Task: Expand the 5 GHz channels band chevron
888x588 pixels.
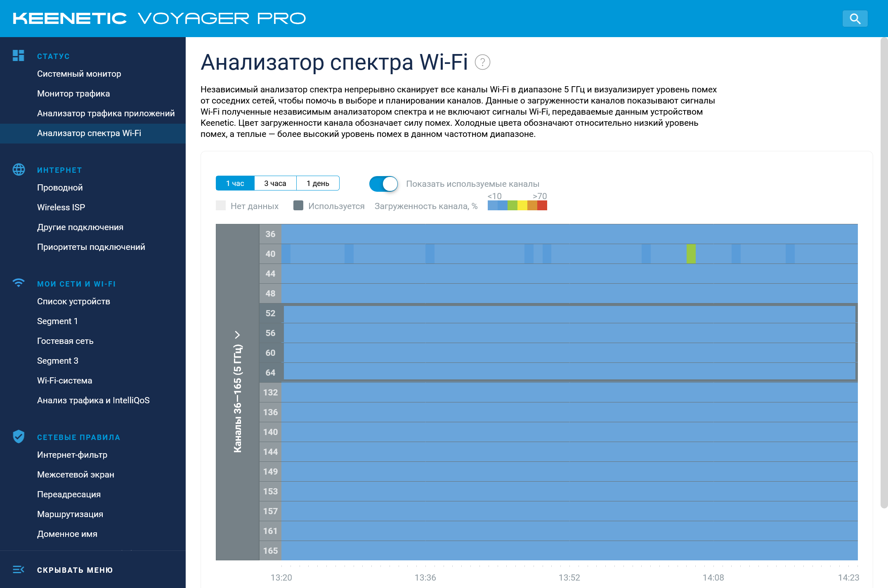Action: (x=237, y=334)
